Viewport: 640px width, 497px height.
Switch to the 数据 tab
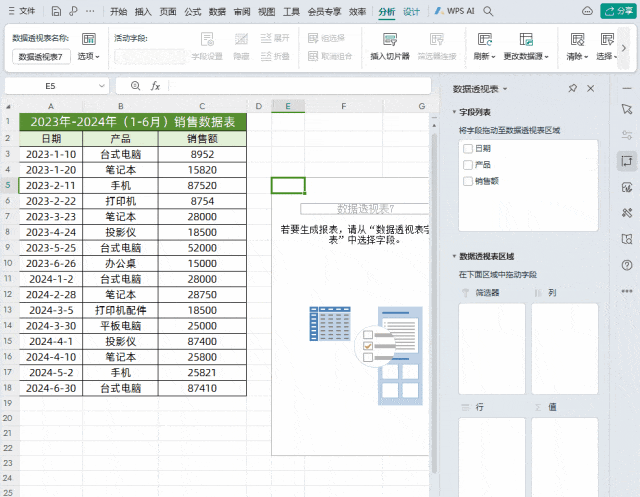tap(217, 11)
